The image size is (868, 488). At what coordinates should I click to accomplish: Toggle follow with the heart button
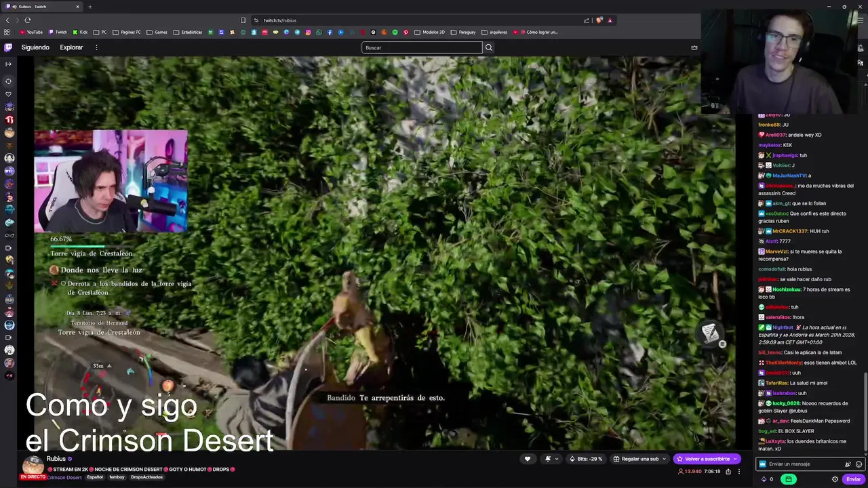coord(528,459)
